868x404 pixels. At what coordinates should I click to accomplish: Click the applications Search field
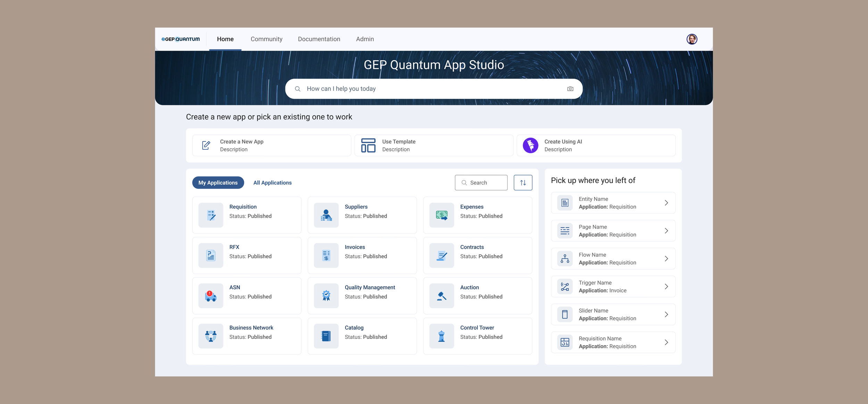[481, 183]
